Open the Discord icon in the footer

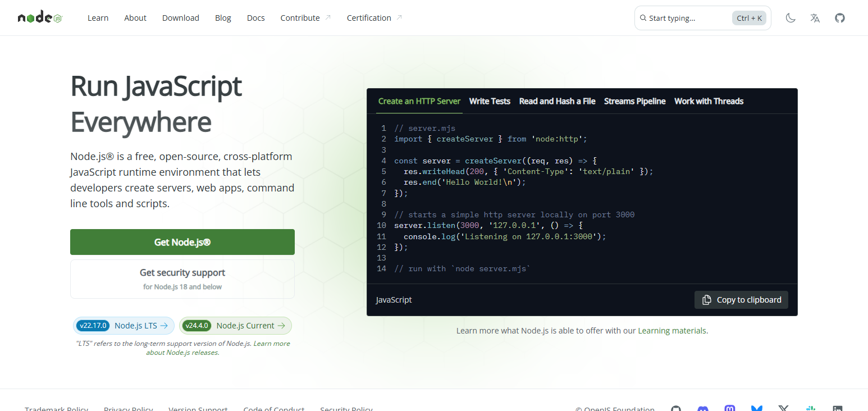pyautogui.click(x=703, y=408)
